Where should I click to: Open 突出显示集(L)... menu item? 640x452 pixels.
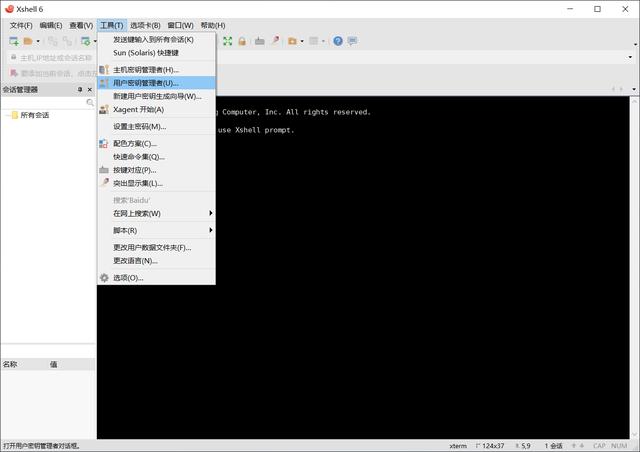[156, 183]
